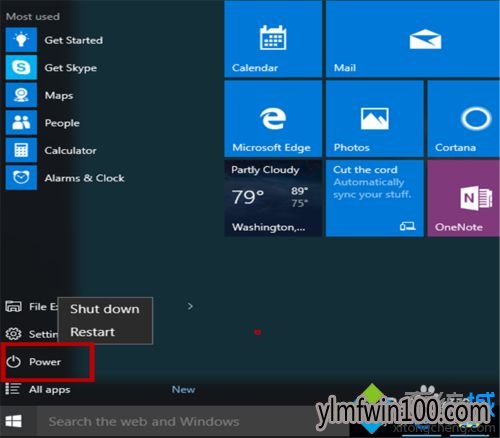The height and width of the screenshot is (438, 500).
Task: Click the Windows Start button
Action: coord(14,422)
